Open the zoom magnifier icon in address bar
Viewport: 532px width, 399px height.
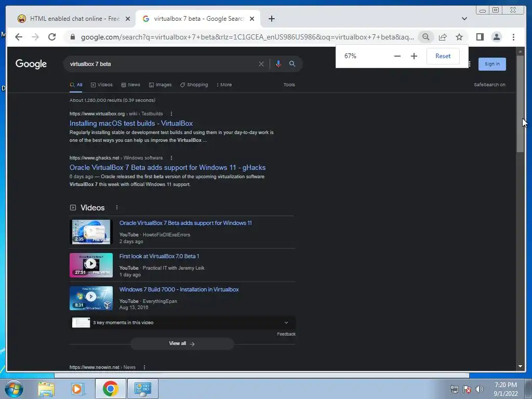click(x=426, y=37)
